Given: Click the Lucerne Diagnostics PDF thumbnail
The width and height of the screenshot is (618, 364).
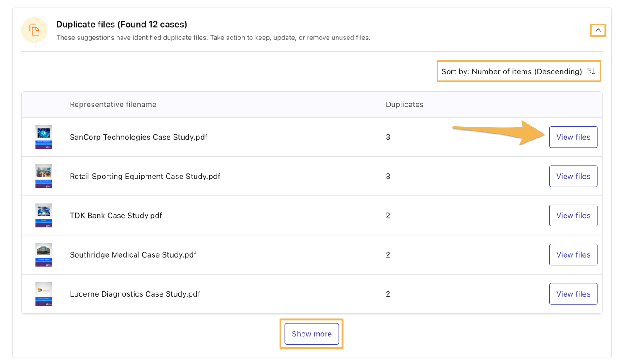Looking at the screenshot, I should click(43, 294).
